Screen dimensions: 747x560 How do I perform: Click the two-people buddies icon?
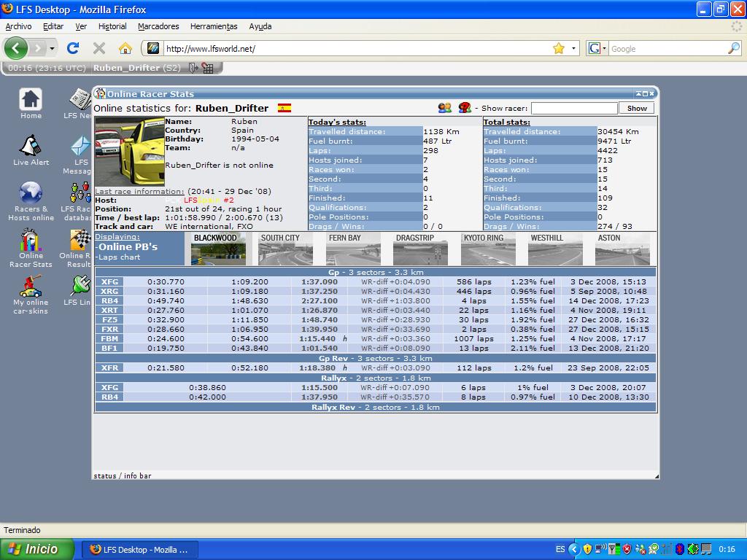point(444,108)
